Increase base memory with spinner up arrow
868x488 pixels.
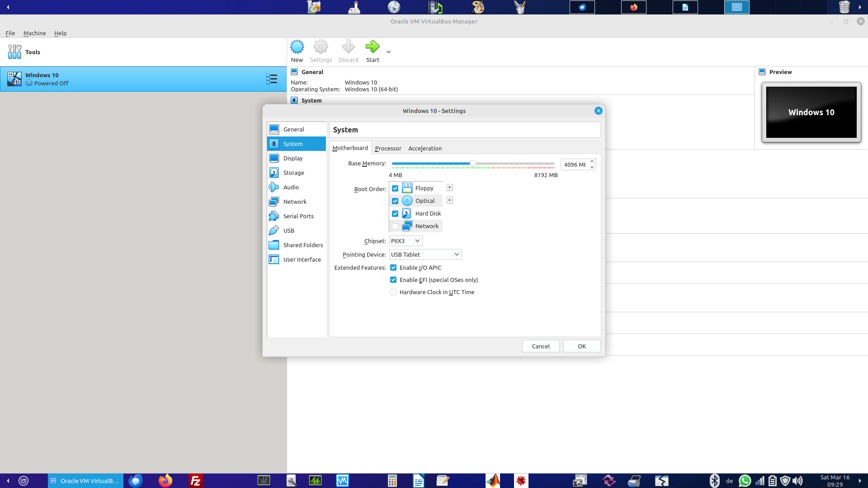click(x=592, y=162)
